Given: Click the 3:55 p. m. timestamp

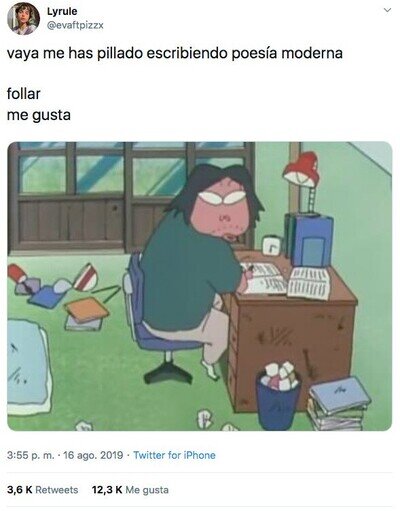Looking at the screenshot, I should coord(30,455).
